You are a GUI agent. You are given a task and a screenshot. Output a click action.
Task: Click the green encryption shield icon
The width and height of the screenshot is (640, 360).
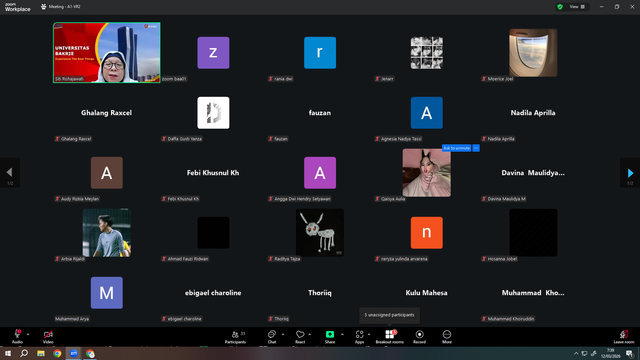point(560,7)
